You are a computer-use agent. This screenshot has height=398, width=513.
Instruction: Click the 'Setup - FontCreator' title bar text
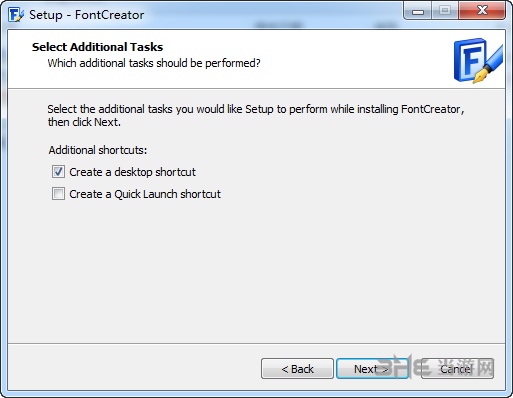coord(87,15)
